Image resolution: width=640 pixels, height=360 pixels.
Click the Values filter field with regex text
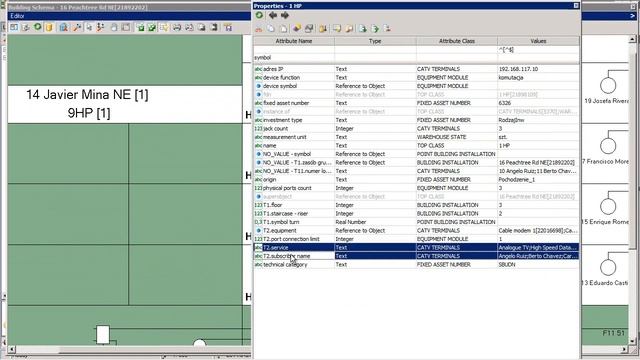point(538,50)
